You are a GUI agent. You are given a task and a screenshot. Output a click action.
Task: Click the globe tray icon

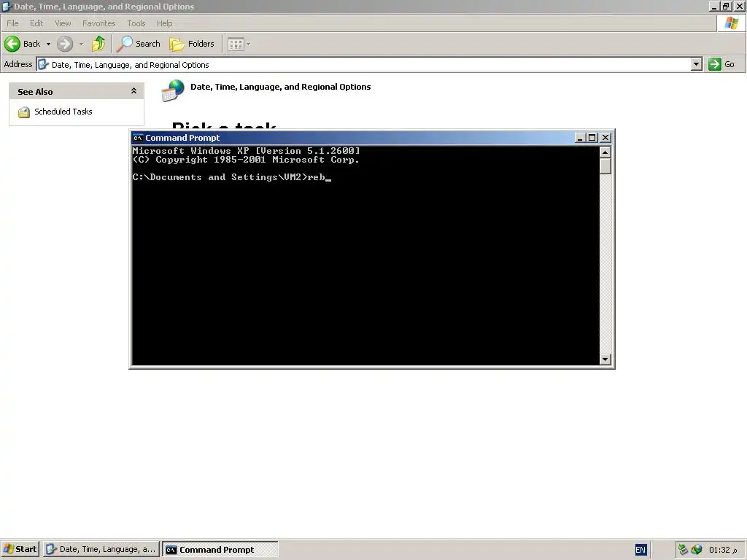click(x=697, y=550)
